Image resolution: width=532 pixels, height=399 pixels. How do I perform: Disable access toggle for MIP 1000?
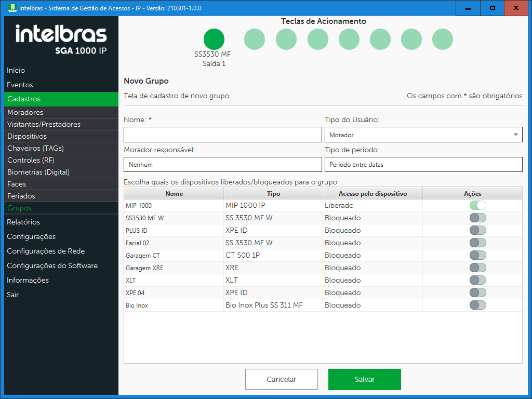pos(477,205)
